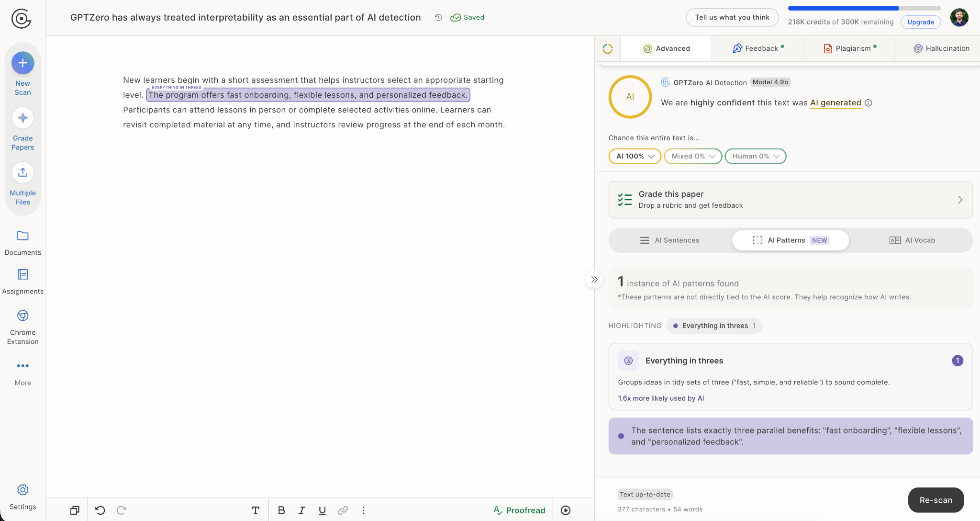980x521 pixels.
Task: Expand the AI 100% dropdown
Action: point(635,156)
